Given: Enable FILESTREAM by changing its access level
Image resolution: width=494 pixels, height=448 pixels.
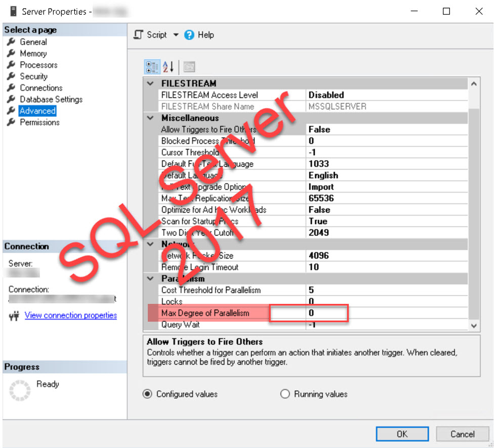Looking at the screenshot, I should [x=354, y=95].
